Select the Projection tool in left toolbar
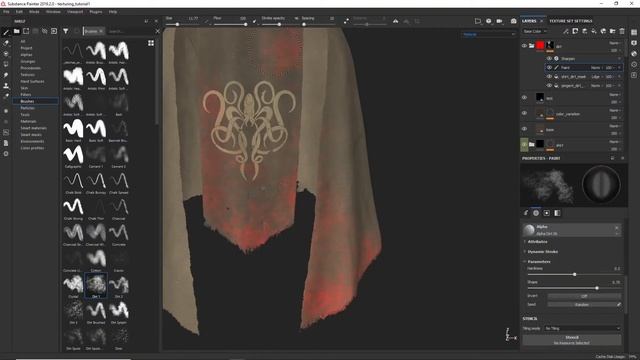The image size is (640, 360). click(x=6, y=53)
